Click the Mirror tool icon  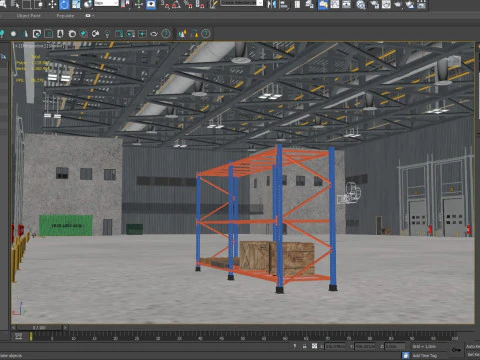[x=272, y=4]
